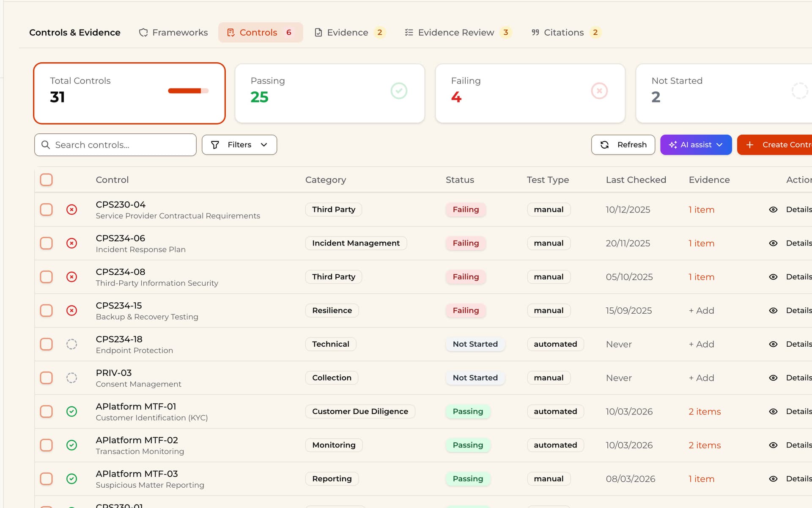812x508 pixels.
Task: Click the red X icon on Failing card
Action: click(599, 91)
